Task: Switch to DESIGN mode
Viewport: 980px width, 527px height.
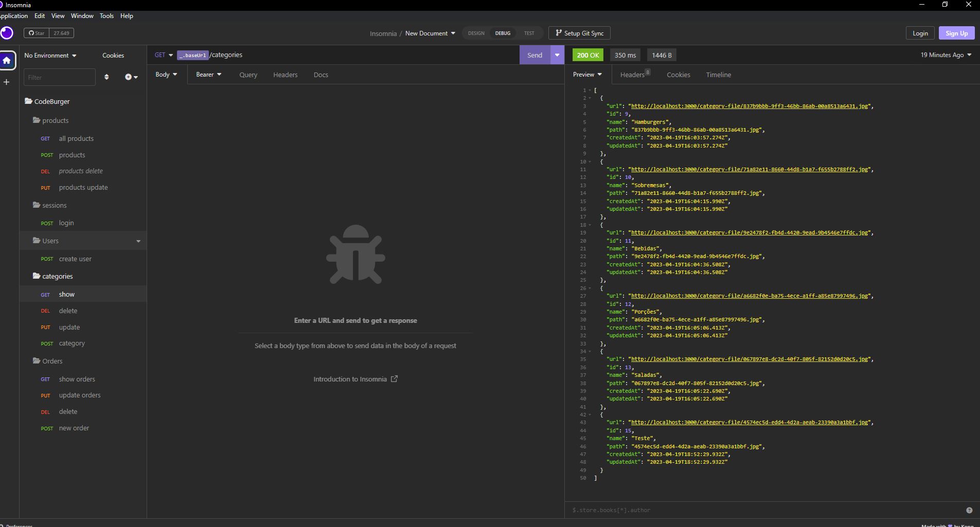Action: tap(476, 33)
